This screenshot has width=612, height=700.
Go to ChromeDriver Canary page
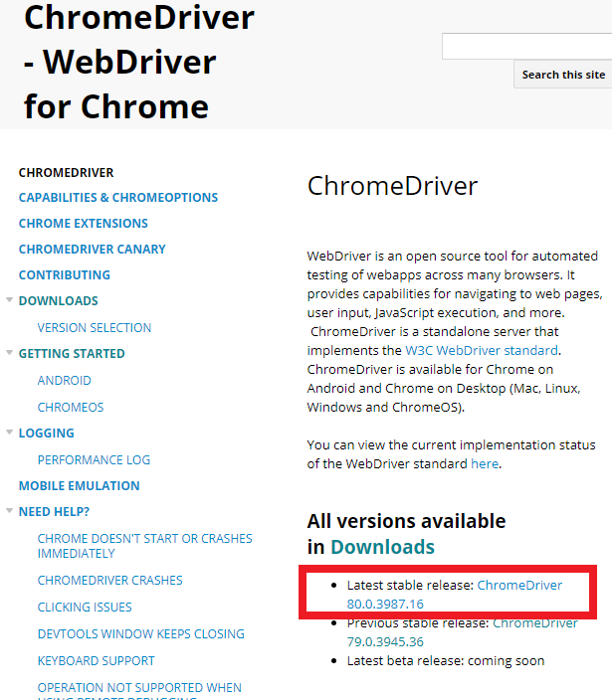tap(92, 250)
